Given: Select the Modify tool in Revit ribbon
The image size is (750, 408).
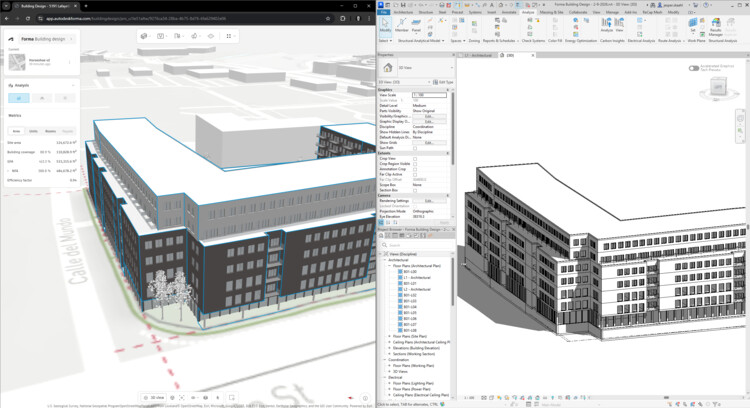Looking at the screenshot, I should [385, 25].
